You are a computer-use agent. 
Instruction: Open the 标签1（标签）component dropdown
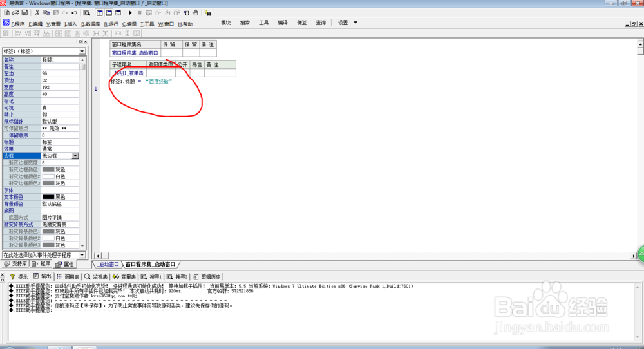82,52
